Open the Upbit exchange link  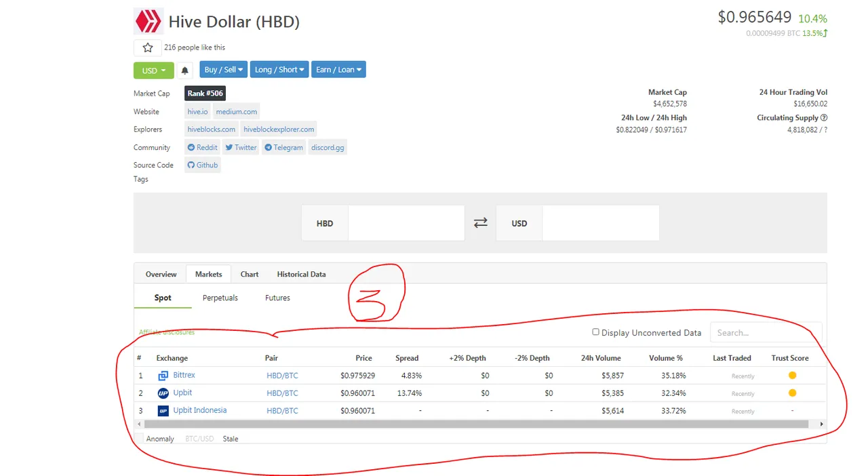point(182,393)
